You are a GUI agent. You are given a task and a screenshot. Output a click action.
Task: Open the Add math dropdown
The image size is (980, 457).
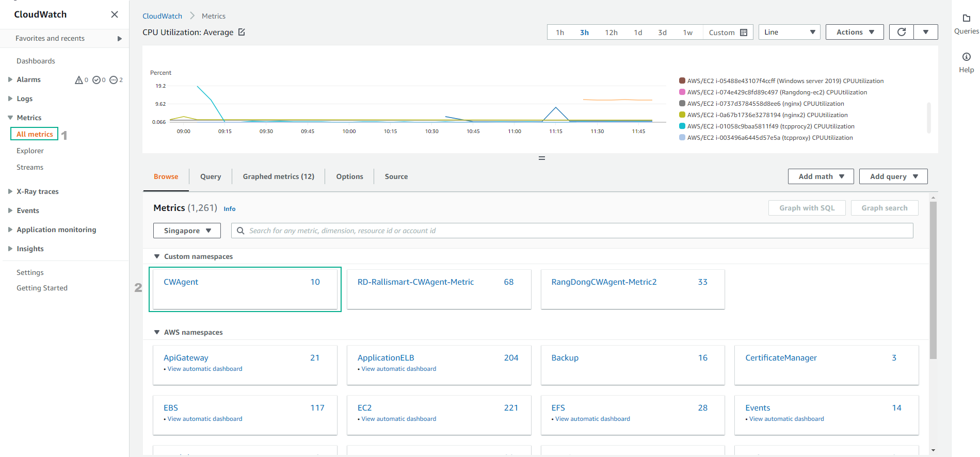click(x=821, y=176)
